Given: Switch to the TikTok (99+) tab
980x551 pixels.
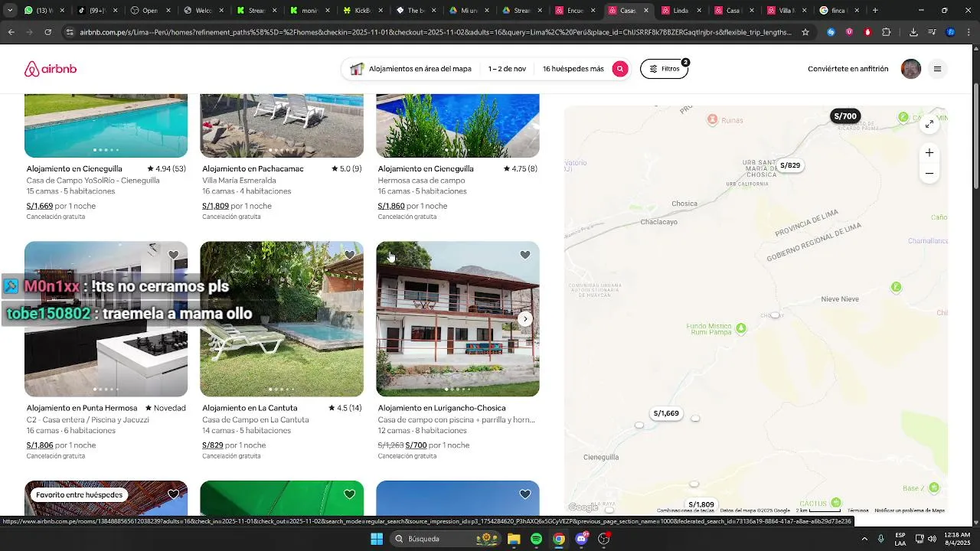Looking at the screenshot, I should pyautogui.click(x=92, y=11).
